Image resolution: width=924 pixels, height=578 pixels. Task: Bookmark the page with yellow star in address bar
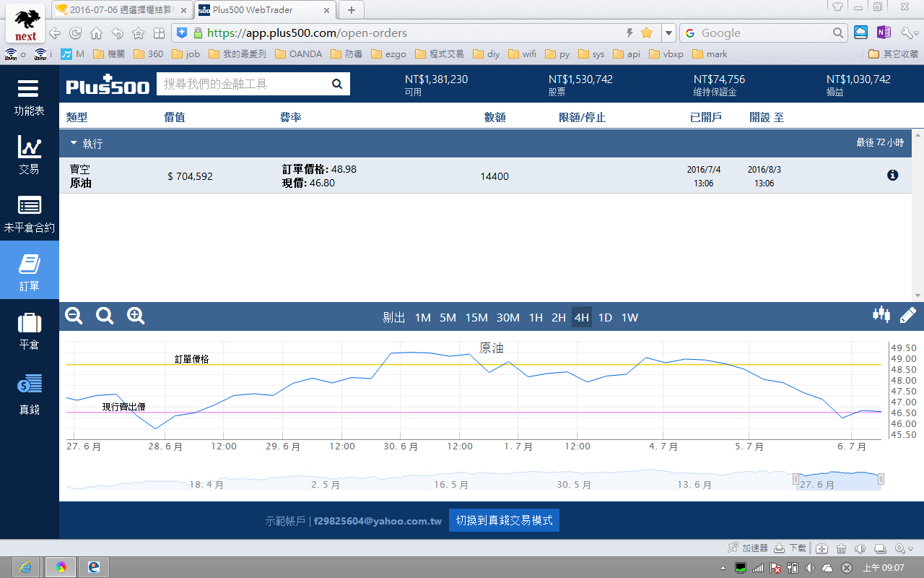pyautogui.click(x=647, y=33)
